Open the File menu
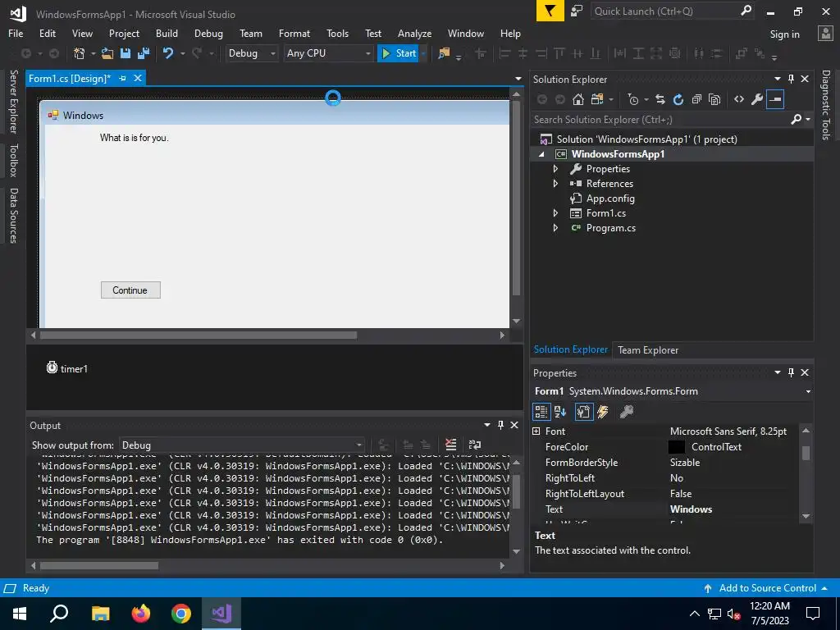Viewport: 840px width, 630px height. coord(16,33)
